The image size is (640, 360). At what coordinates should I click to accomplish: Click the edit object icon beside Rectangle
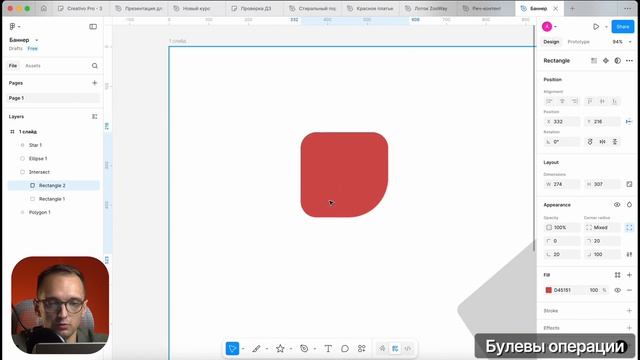(594, 61)
